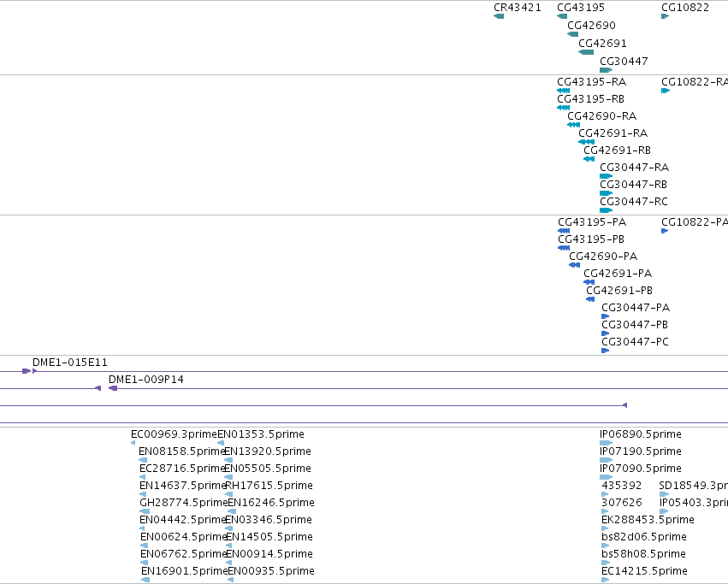Viewport: 728px width, 584px height.
Task: Select EST EN08158.5prime
Action: pyautogui.click(x=182, y=451)
